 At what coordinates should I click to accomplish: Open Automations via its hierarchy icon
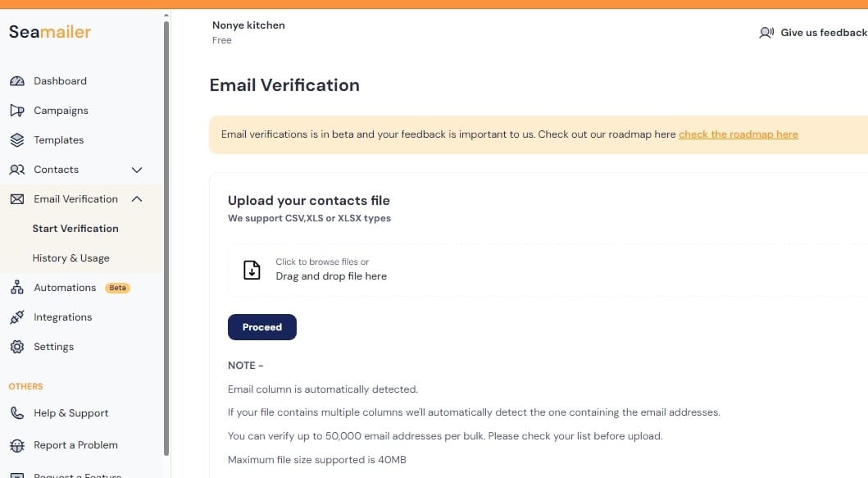(17, 287)
